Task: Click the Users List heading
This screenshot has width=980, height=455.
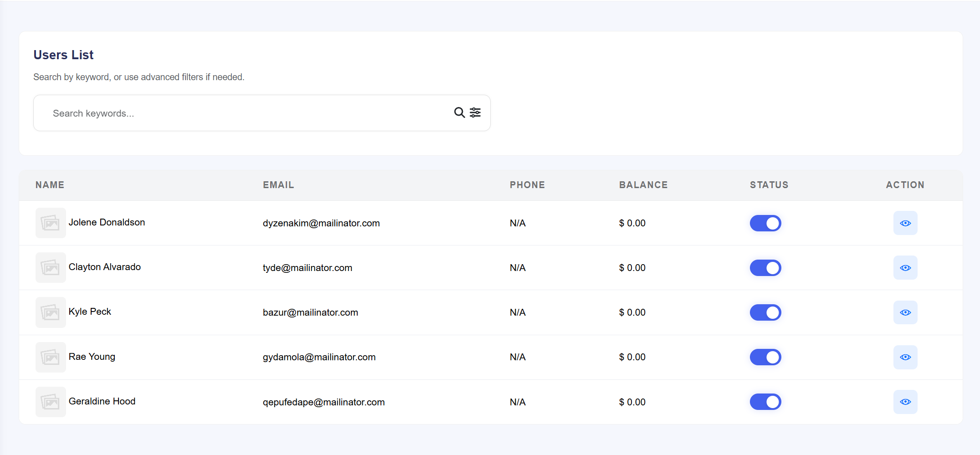Action: coord(63,55)
